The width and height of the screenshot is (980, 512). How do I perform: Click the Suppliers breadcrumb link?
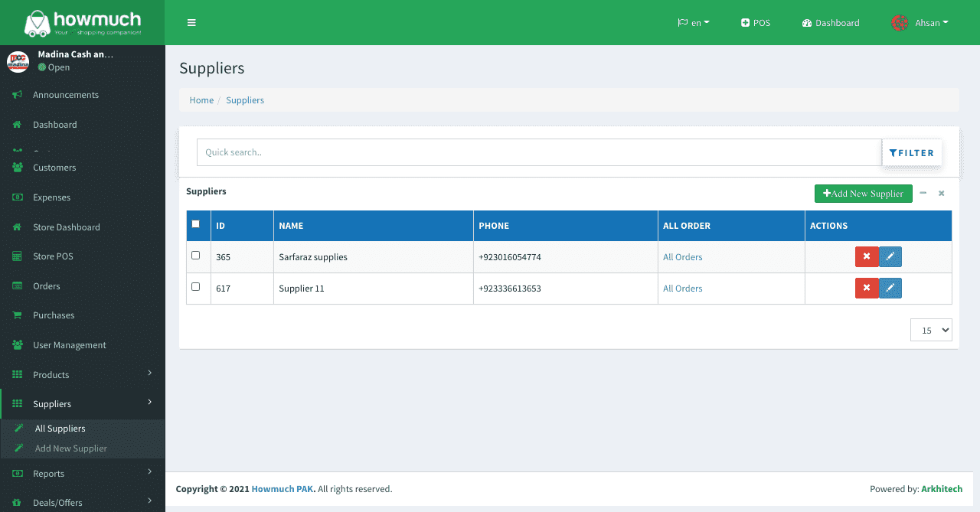(245, 100)
